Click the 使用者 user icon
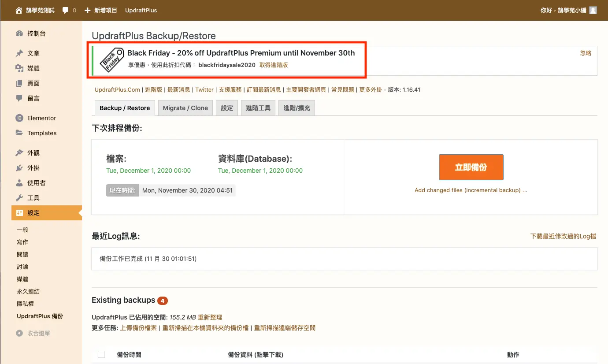The image size is (608, 364). click(x=19, y=183)
